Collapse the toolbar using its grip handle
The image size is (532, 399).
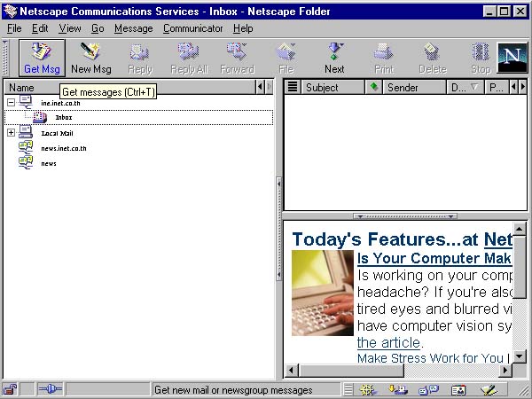tap(5, 58)
